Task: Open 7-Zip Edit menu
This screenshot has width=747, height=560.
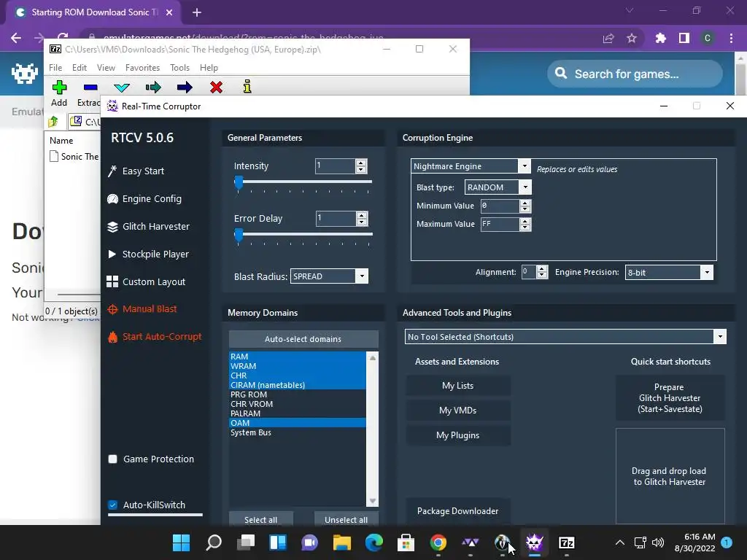Action: click(79, 68)
